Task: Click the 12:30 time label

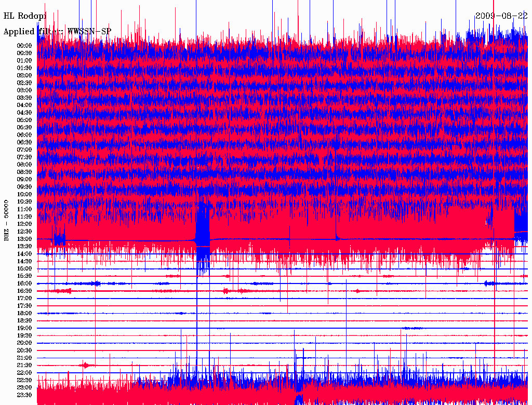Action: 24,232
